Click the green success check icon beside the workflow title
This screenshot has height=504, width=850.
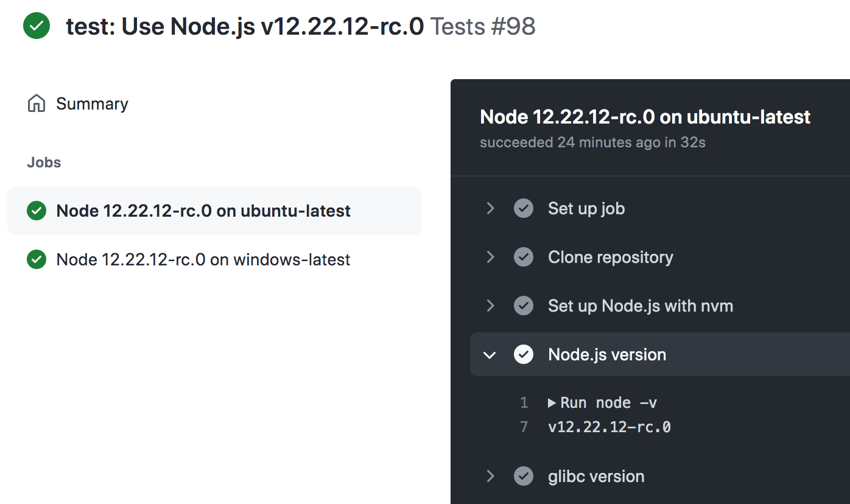36,26
